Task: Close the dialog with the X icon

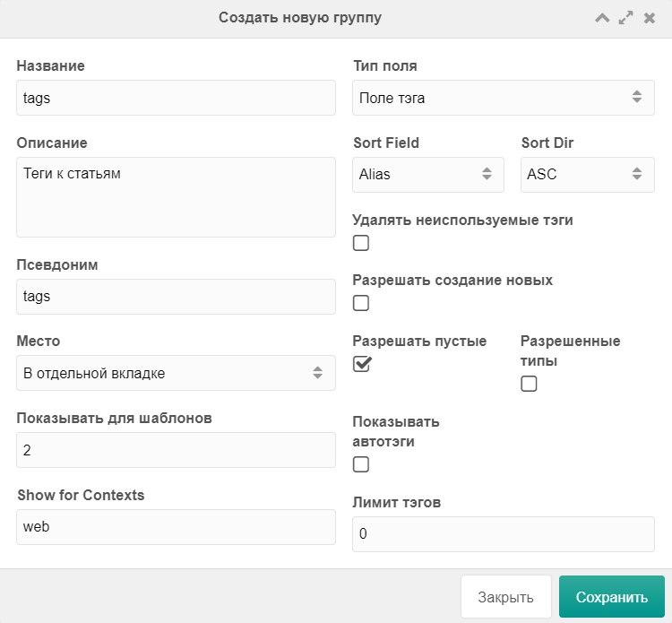Action: 650,18
